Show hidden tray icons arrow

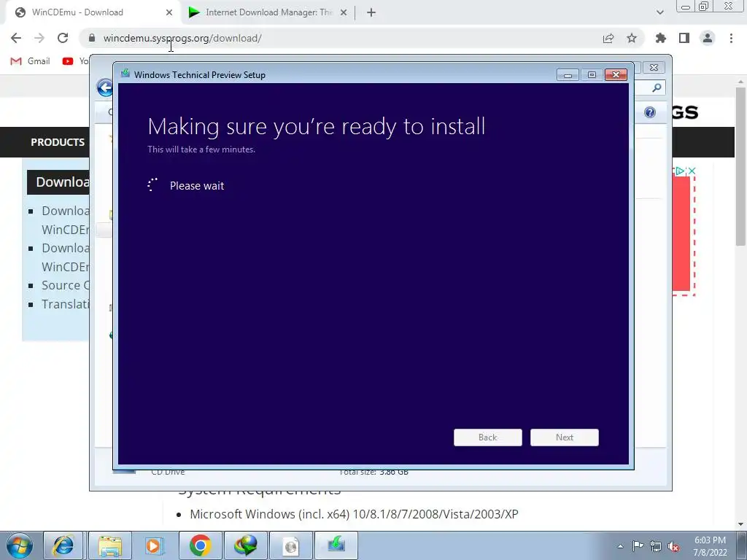coord(620,546)
